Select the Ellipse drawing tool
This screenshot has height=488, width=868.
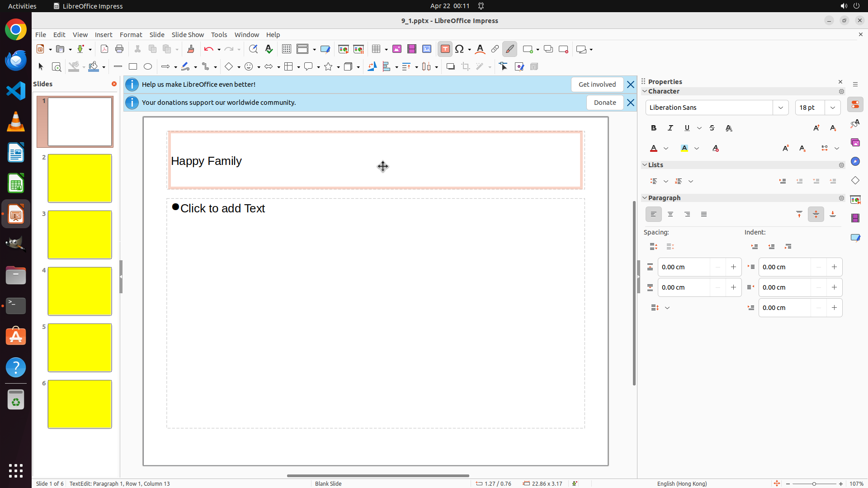tap(148, 67)
